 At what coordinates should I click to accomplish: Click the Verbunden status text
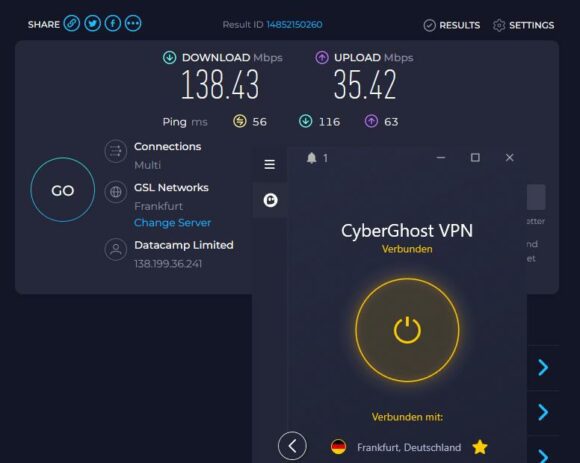point(407,249)
